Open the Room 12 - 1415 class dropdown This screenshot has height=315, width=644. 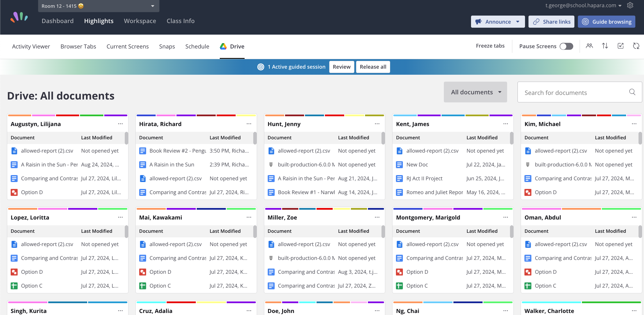tap(98, 6)
